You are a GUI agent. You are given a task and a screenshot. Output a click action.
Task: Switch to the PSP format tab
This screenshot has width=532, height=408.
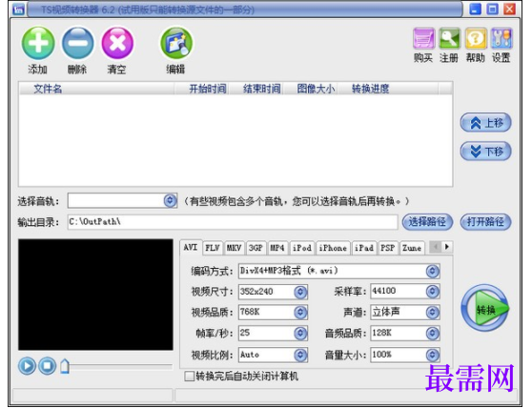pos(388,248)
